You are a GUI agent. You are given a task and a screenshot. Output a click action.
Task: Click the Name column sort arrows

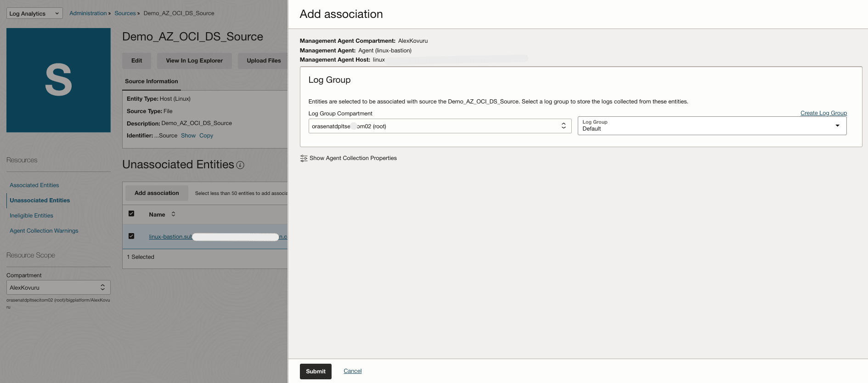(x=173, y=214)
